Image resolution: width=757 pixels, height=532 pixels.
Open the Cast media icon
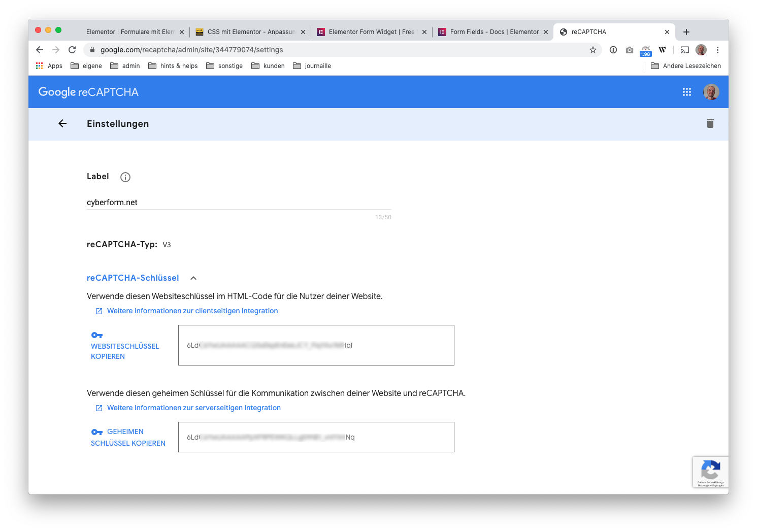[685, 50]
